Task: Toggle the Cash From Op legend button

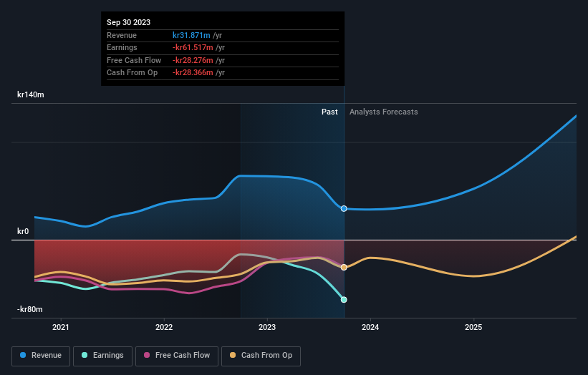Action: [x=261, y=356]
